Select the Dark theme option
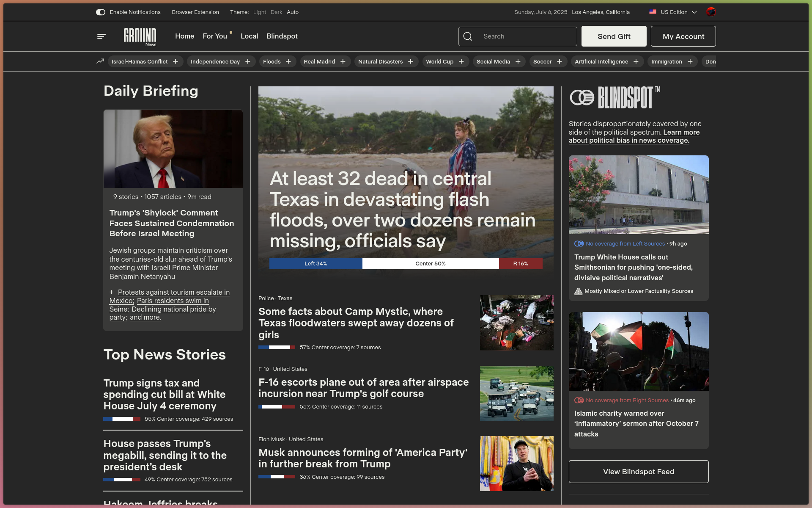Viewport: 812px width, 508px height. (276, 12)
